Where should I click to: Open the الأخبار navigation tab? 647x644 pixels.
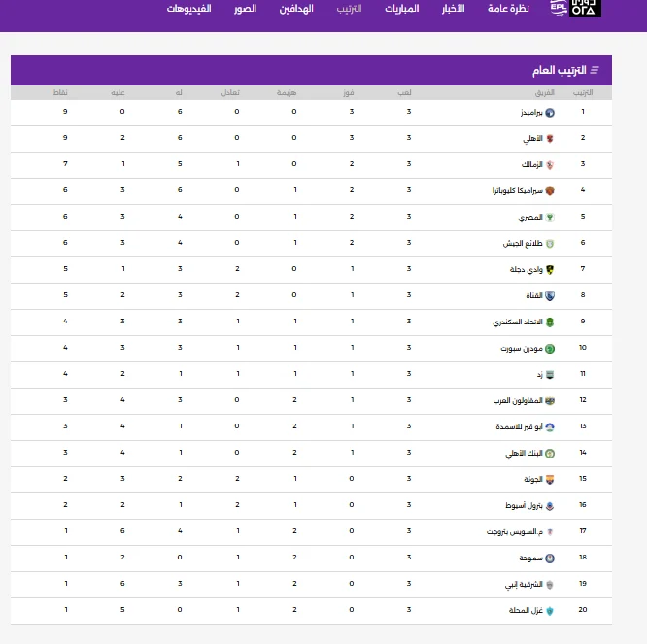point(453,8)
